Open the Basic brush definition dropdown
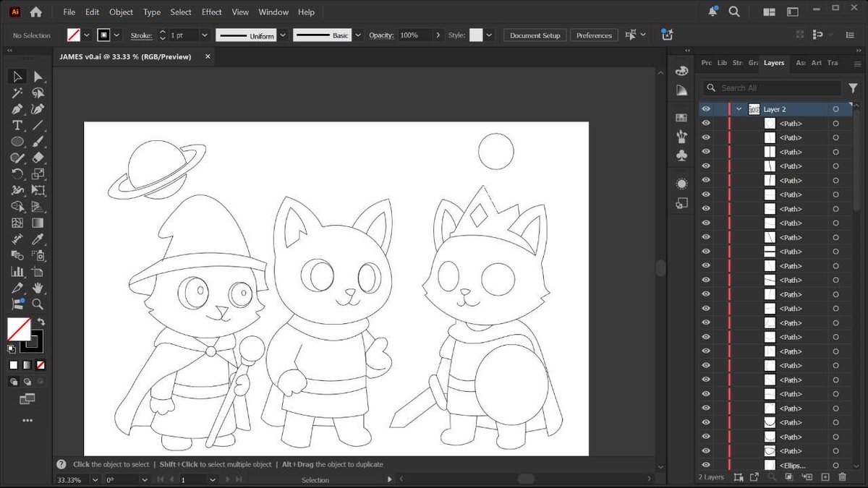This screenshot has height=488, width=868. [358, 35]
